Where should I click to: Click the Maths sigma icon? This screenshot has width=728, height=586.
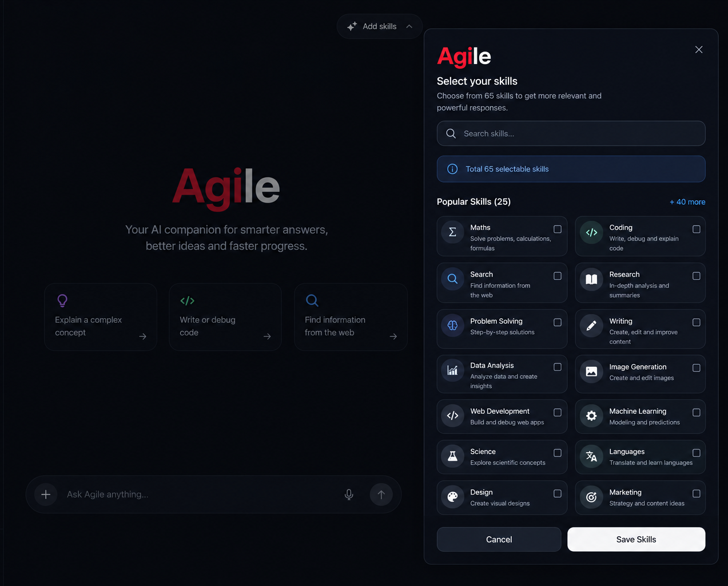tap(452, 232)
